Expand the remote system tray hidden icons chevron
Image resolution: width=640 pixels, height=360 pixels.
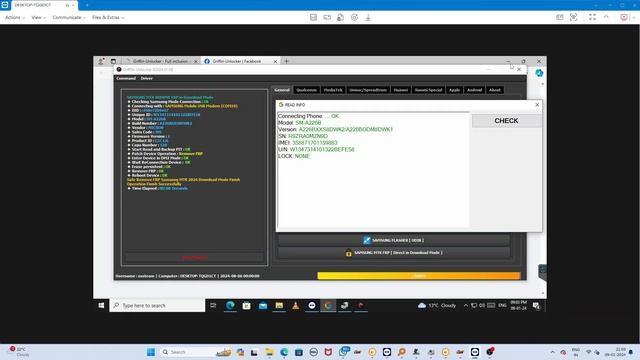466,305
